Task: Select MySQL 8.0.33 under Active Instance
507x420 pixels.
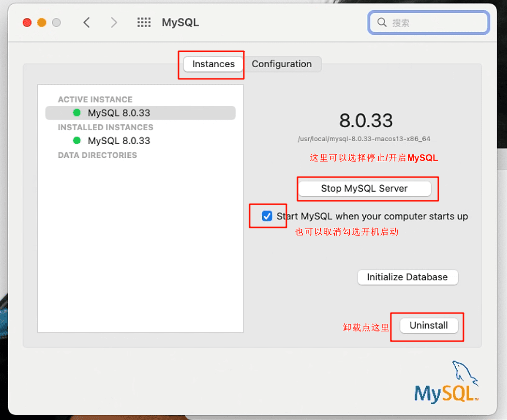Action: 140,113
